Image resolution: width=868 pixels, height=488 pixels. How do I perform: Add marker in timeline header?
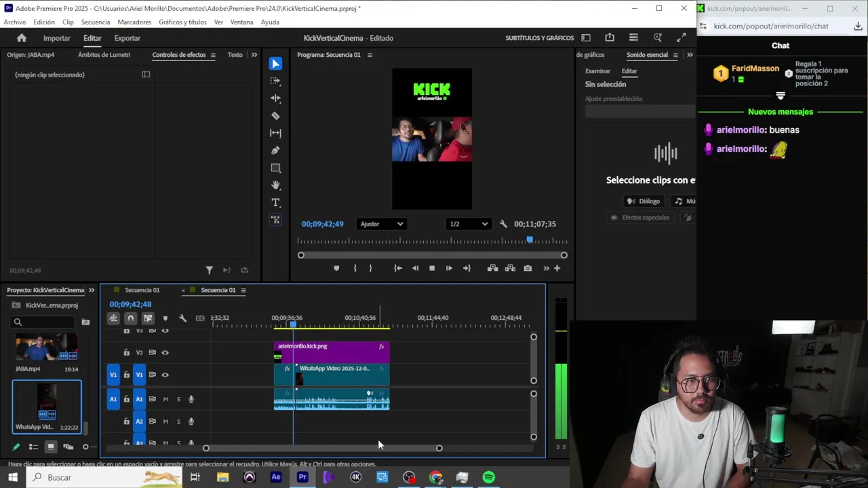tap(165, 318)
